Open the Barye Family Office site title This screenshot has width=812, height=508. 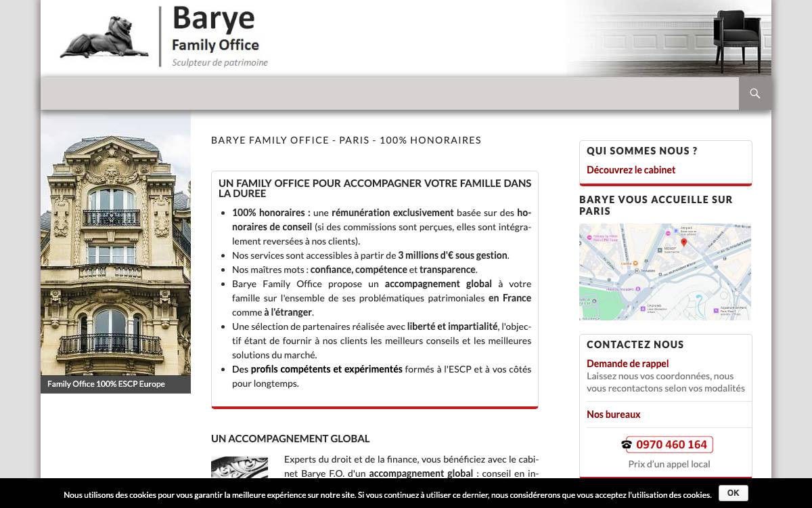(215, 28)
